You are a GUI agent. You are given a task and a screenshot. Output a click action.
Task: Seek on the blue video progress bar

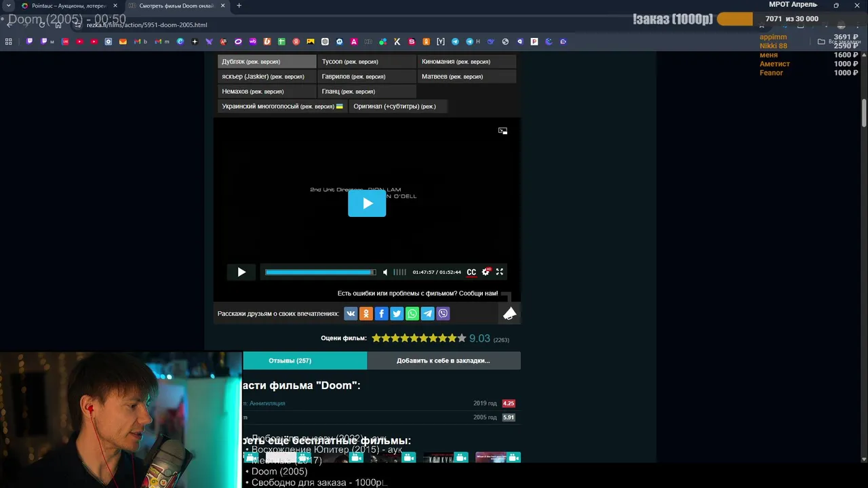[320, 272]
